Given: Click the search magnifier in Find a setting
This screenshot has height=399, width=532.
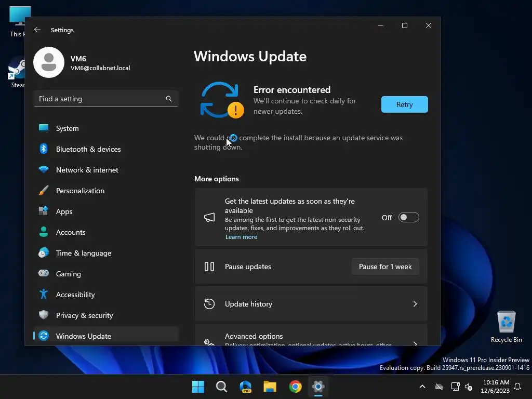Looking at the screenshot, I should tap(169, 99).
